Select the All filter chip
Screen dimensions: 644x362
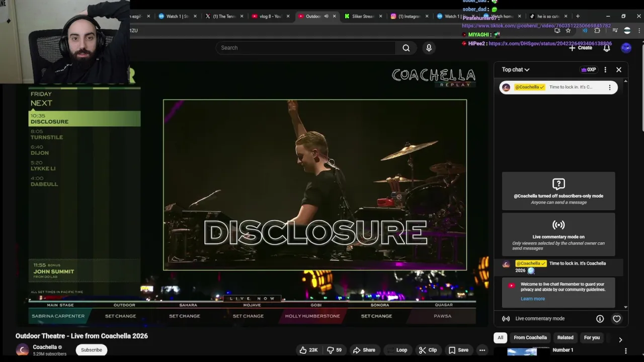pos(500,338)
